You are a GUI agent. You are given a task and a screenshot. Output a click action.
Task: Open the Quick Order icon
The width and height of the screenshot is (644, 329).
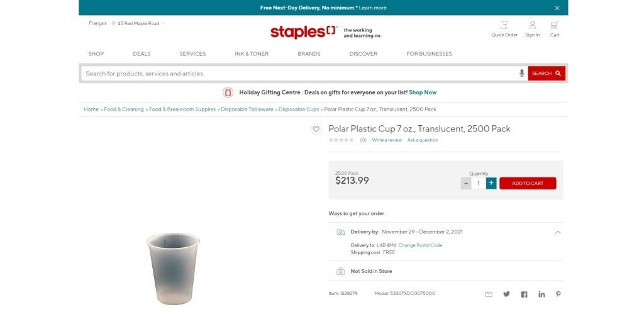[504, 25]
